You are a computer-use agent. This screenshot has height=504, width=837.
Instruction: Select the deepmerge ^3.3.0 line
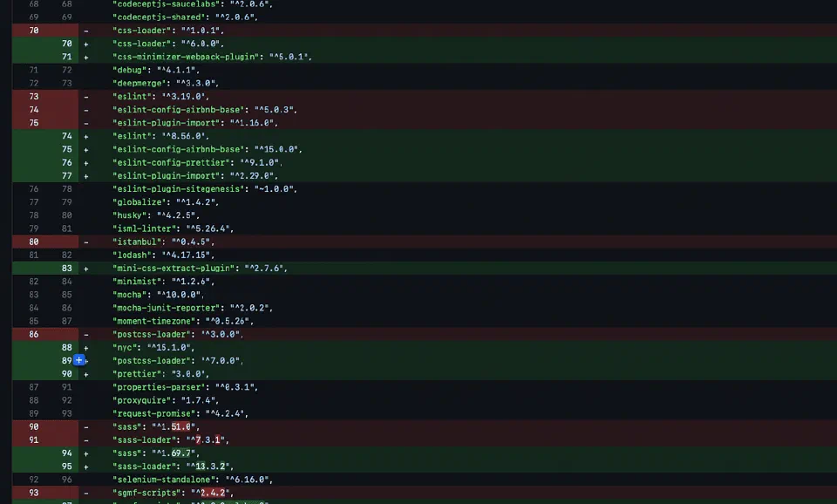click(x=425, y=84)
